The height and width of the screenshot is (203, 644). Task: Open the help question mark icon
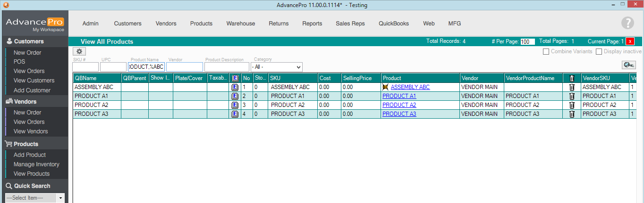[627, 23]
